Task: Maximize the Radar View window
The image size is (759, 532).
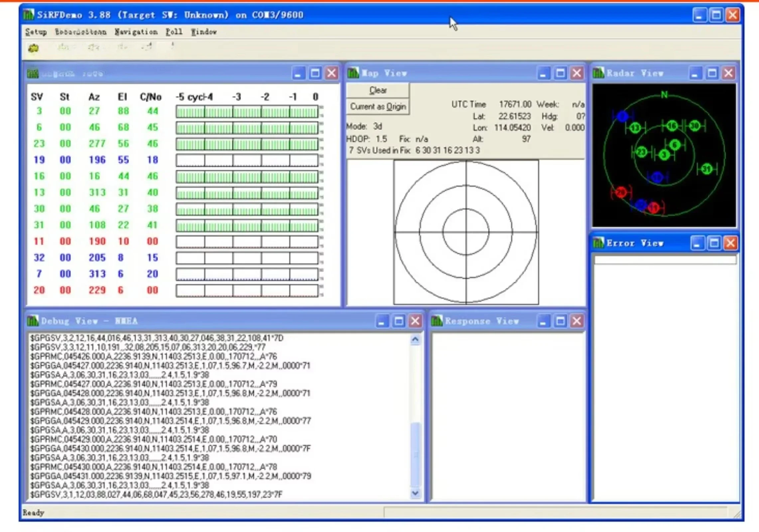Action: pos(712,73)
